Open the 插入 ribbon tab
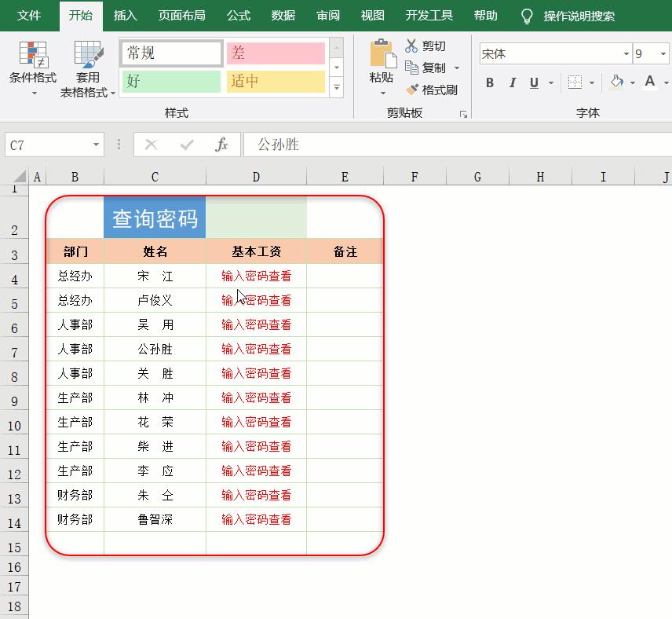The height and width of the screenshot is (619, 672). (126, 15)
